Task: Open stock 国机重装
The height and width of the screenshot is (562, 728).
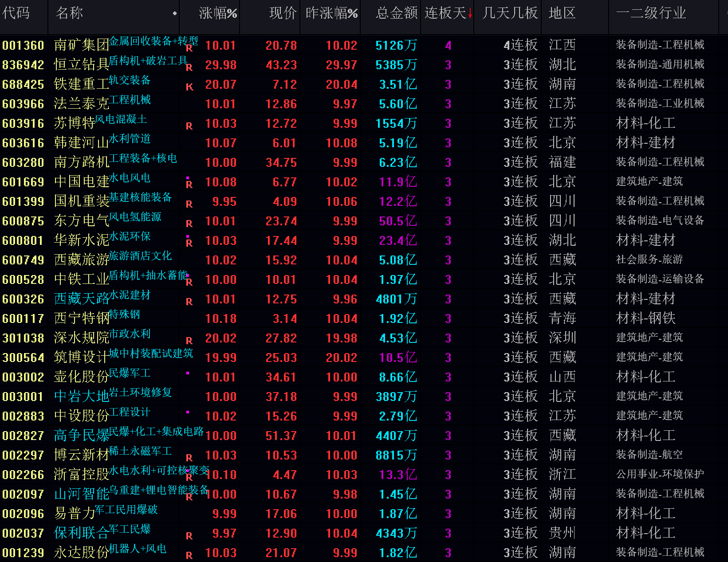Action: pos(82,201)
